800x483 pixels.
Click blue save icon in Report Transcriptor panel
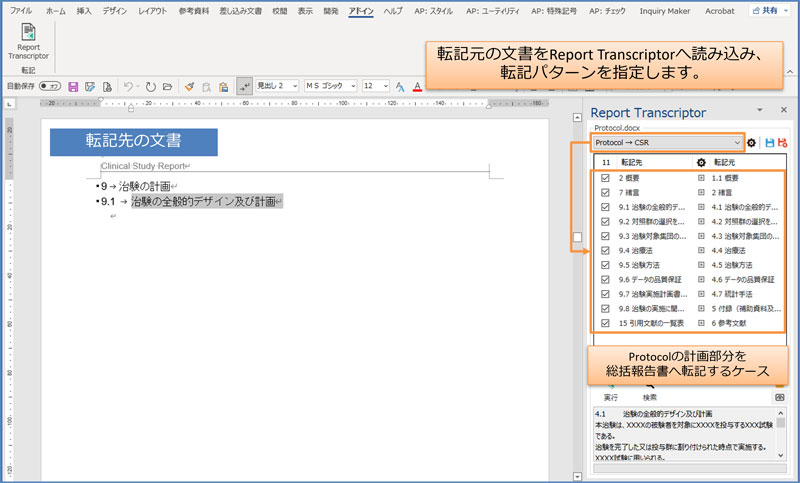pyautogui.click(x=769, y=143)
